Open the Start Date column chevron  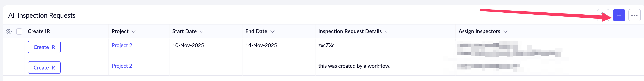point(202,32)
